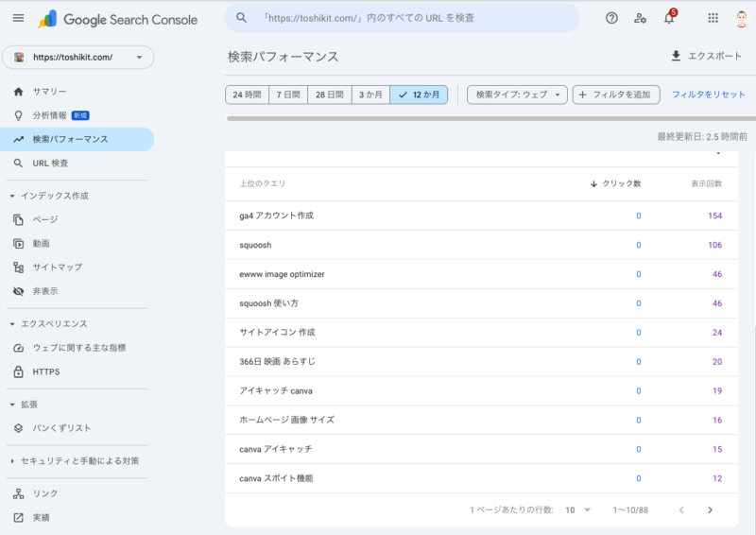The width and height of the screenshot is (756, 535).
Task: Select the squoosh 使い方 query row
Action: click(x=482, y=303)
